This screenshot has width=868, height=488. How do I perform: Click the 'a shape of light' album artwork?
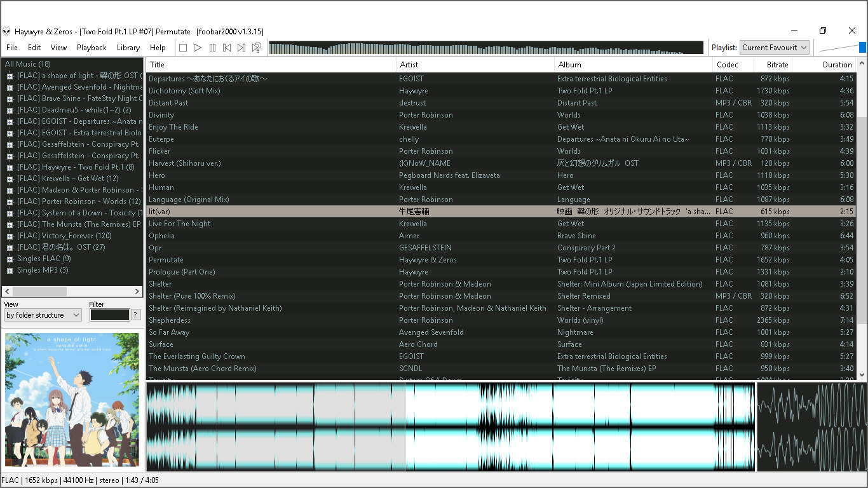(72, 400)
